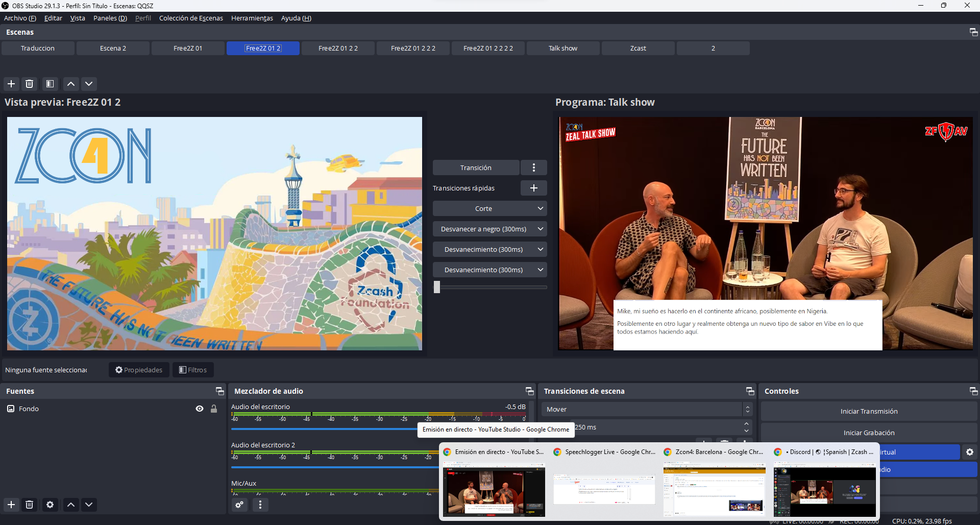The width and height of the screenshot is (980, 525).
Task: Select the Free2Z 01 2 2 2 scene
Action: coord(413,49)
